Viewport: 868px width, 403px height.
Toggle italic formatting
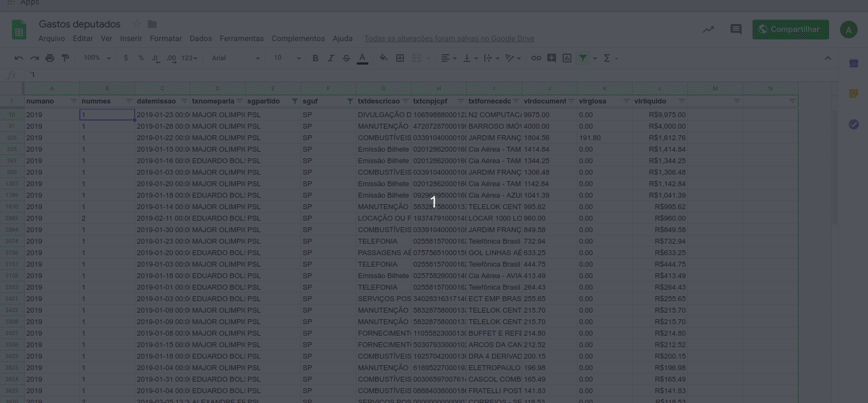tap(331, 58)
